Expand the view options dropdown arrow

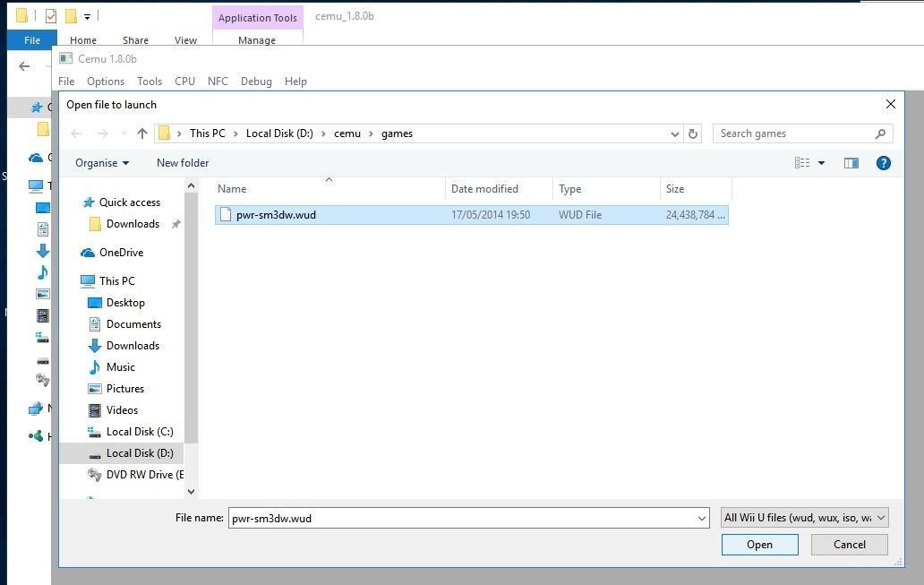(821, 163)
